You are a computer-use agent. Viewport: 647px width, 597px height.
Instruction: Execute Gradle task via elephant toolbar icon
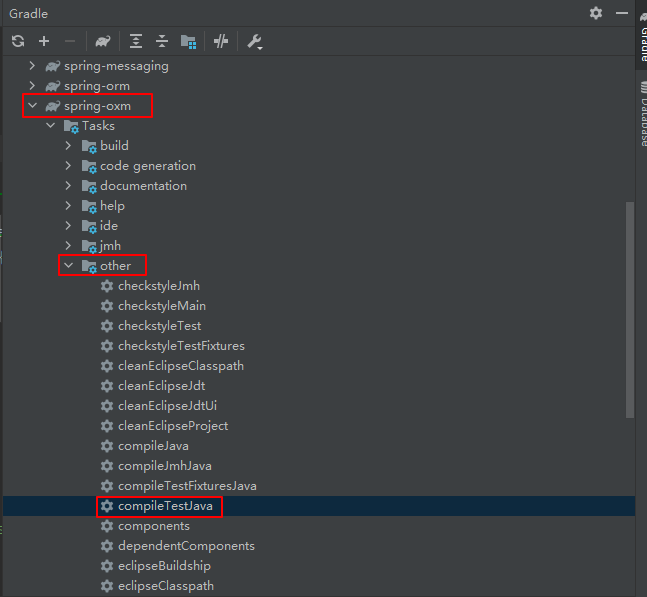point(103,41)
